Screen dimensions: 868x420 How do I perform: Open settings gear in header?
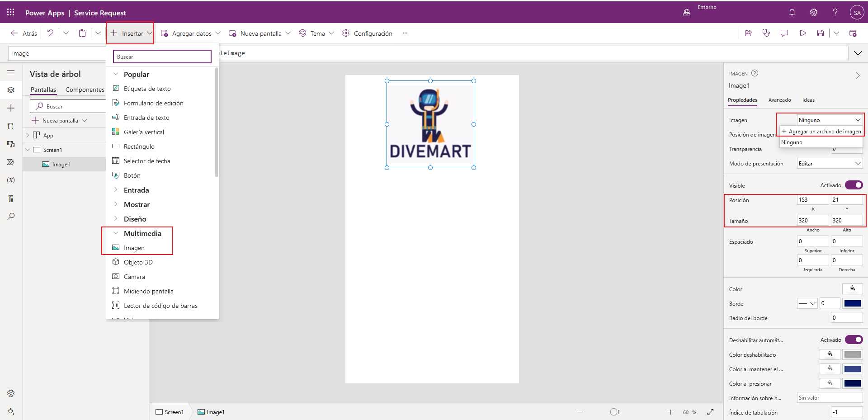coord(814,12)
